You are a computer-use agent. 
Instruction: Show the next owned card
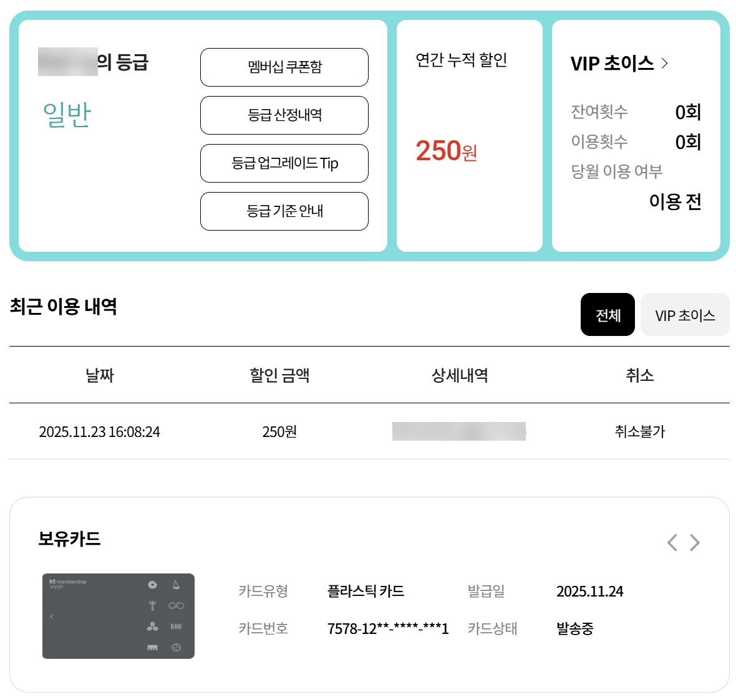695,542
